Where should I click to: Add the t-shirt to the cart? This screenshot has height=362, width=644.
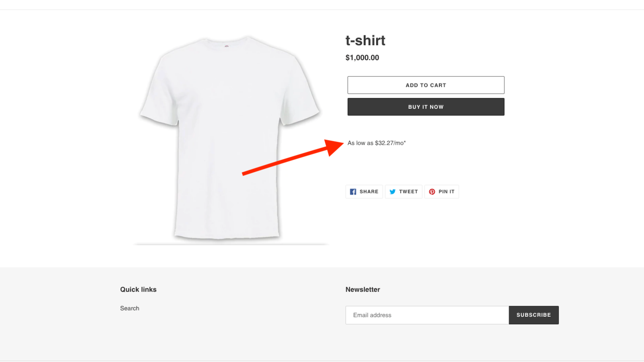tap(425, 85)
